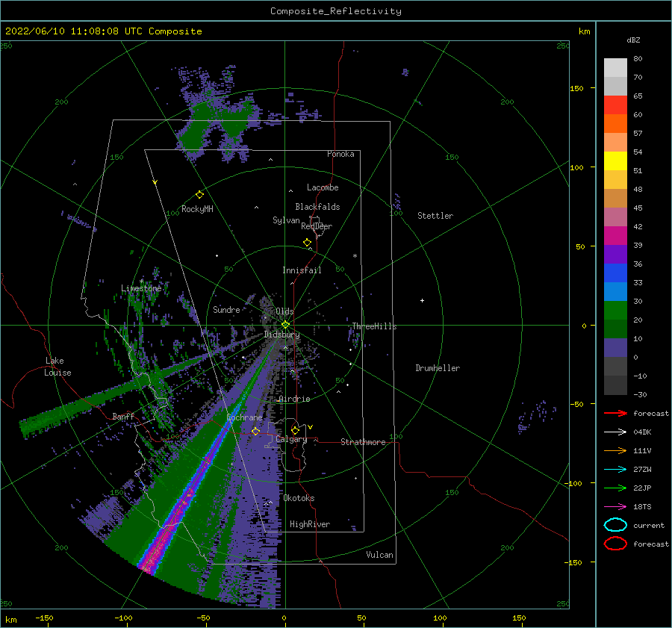Viewport: 672px width, 628px height.
Task: Click the red forecast ellipse legend icon
Action: click(x=615, y=544)
